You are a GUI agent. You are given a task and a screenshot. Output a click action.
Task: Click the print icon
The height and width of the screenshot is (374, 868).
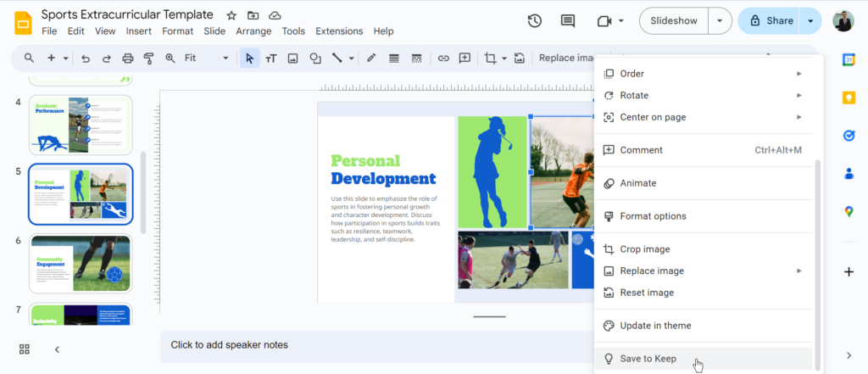pos(128,59)
